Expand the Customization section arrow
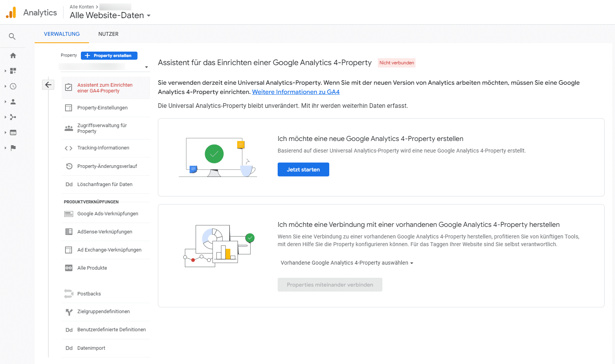The image size is (615, 364). [x=5, y=71]
